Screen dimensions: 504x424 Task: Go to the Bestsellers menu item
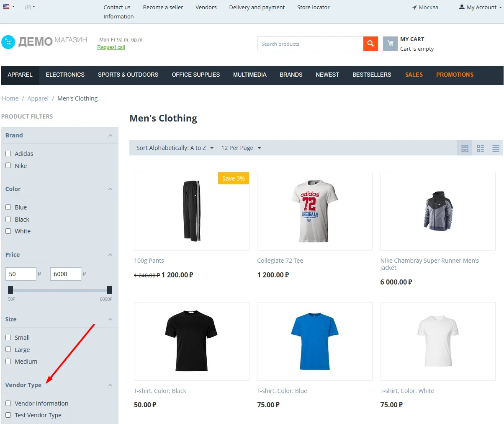click(x=372, y=75)
